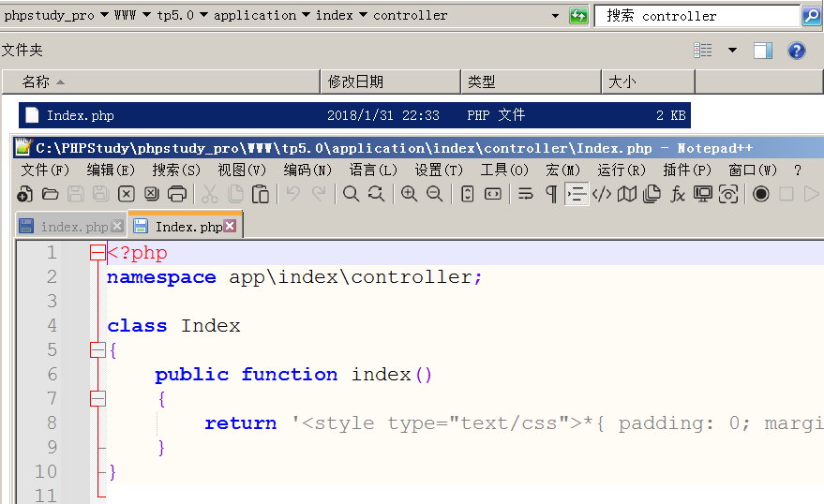Close the active Index.php tab

(230, 226)
